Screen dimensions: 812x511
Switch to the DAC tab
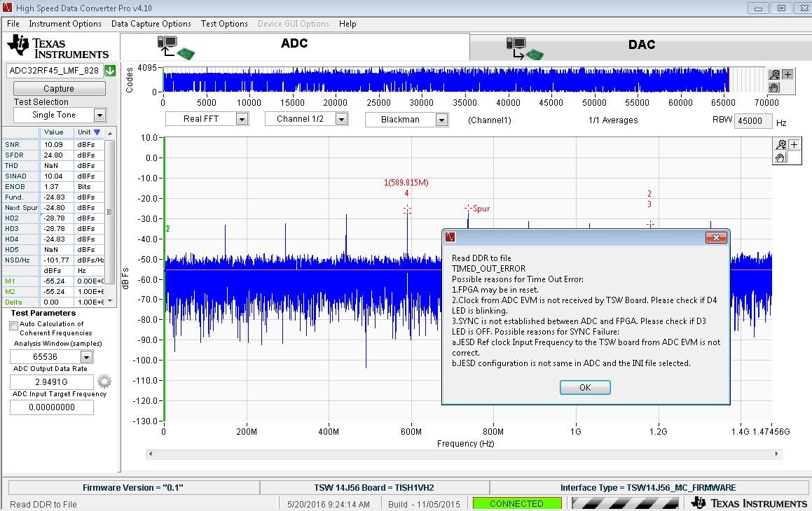(x=640, y=48)
